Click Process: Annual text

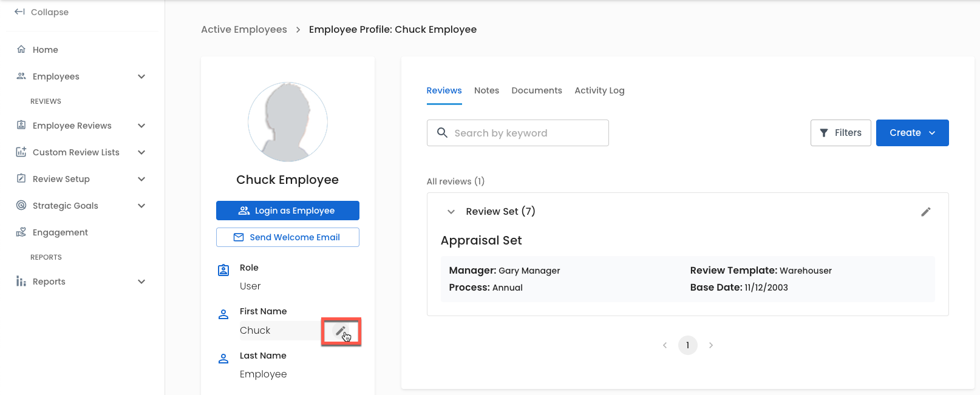pos(486,288)
